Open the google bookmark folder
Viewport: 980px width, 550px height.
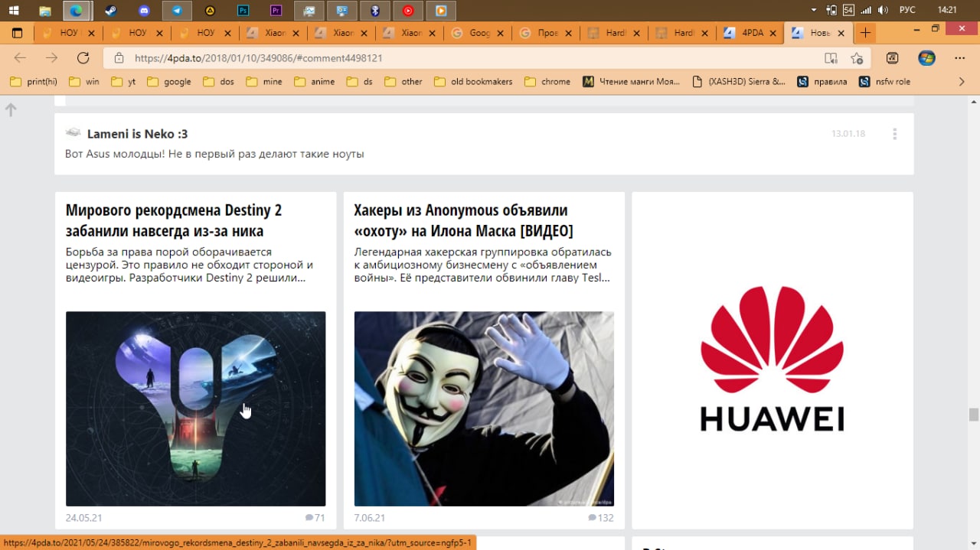169,81
